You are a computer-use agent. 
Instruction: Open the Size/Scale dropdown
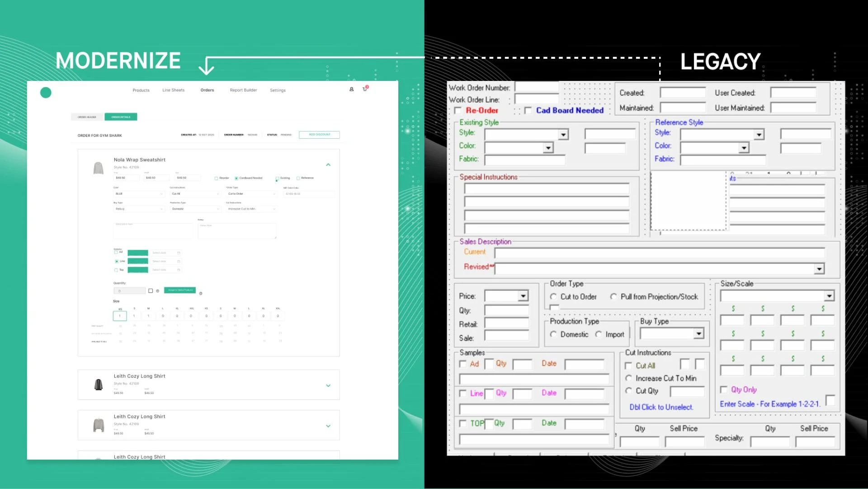click(x=829, y=296)
